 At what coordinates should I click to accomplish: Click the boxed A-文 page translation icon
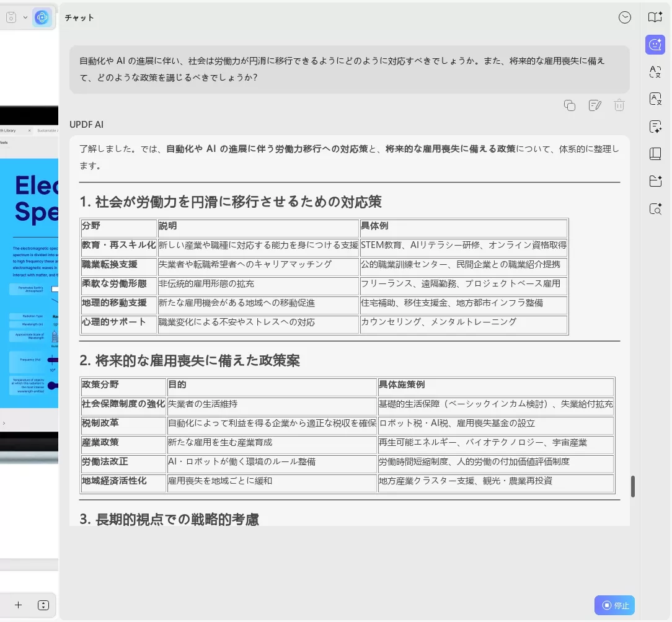click(655, 99)
